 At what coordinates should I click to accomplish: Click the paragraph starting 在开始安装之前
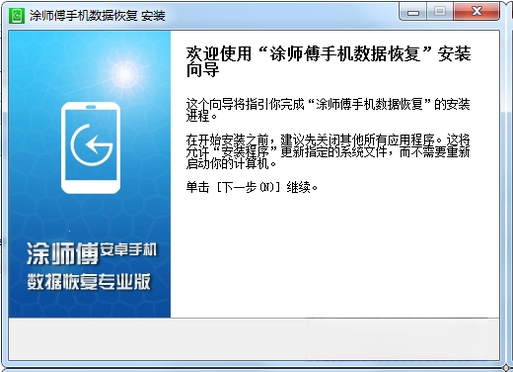coord(328,152)
